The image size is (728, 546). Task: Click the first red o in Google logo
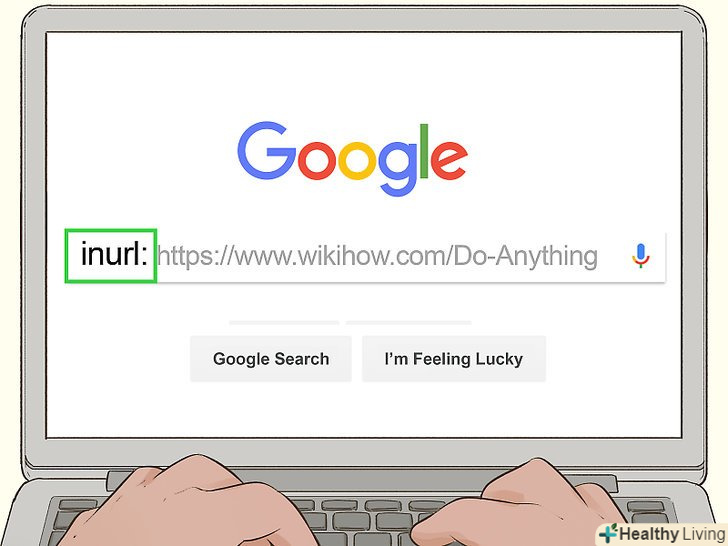click(x=317, y=160)
